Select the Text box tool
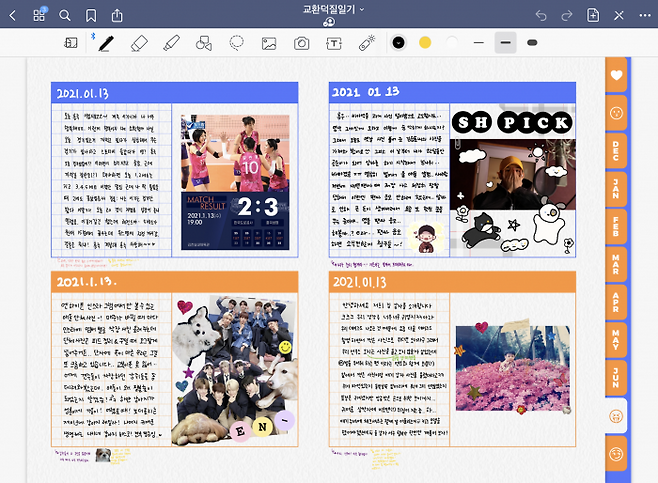Image resolution: width=658 pixels, height=483 pixels. (334, 43)
